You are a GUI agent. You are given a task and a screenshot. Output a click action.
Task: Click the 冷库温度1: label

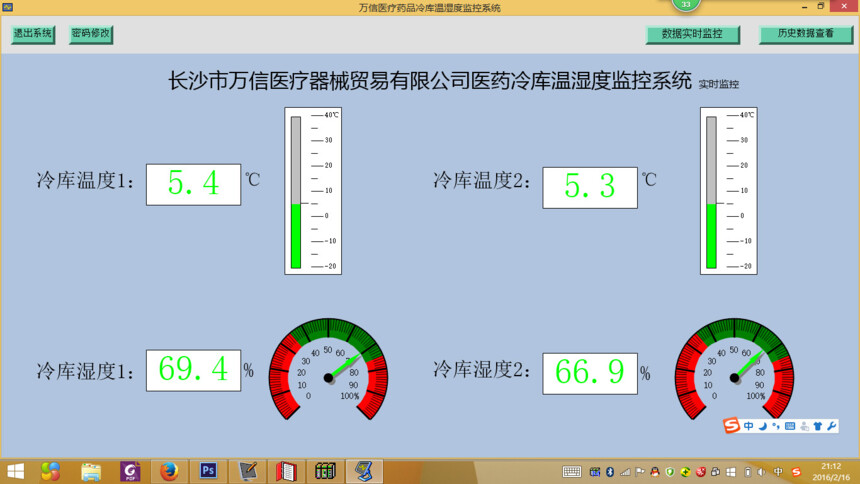(85, 181)
